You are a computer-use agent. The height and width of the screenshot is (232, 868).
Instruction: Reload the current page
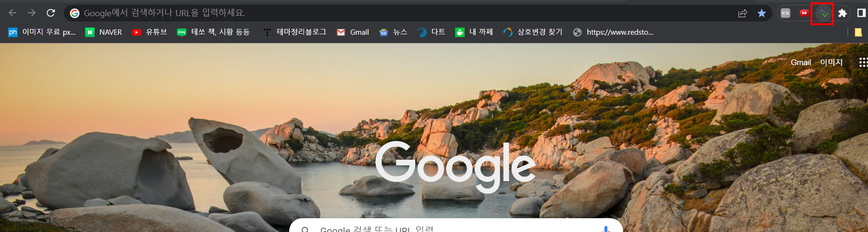tap(50, 13)
